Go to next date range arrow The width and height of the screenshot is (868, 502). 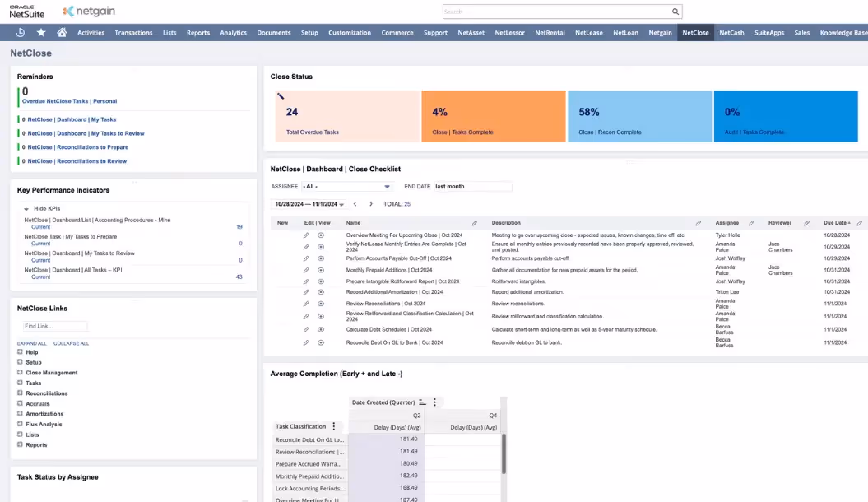371,203
